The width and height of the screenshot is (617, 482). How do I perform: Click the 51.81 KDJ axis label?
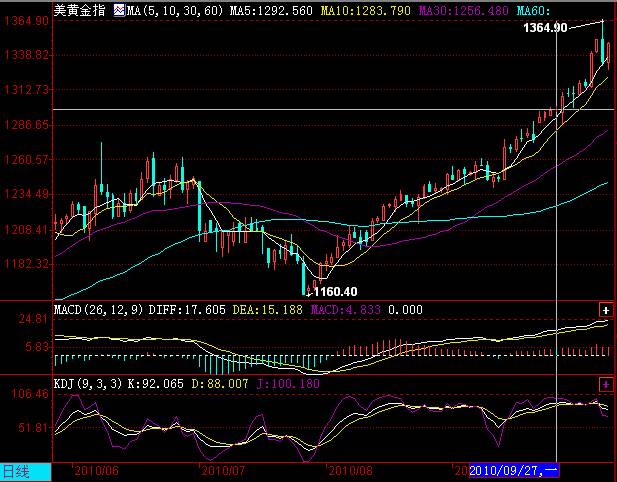pos(33,428)
